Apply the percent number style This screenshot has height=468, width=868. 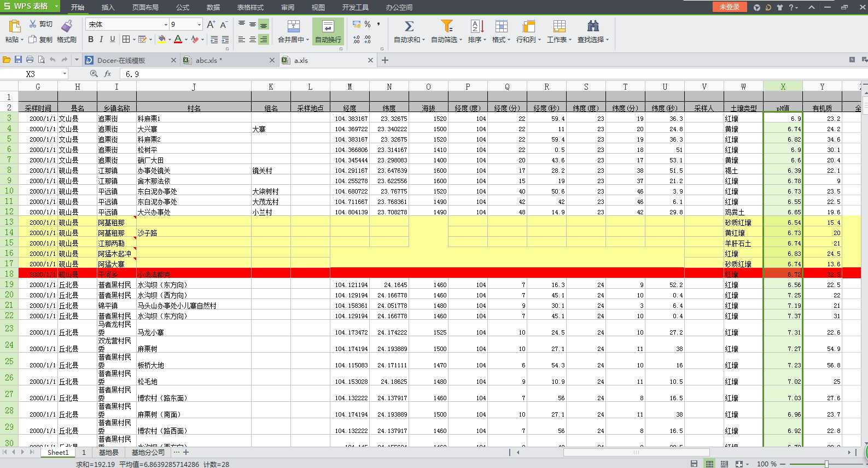click(368, 25)
